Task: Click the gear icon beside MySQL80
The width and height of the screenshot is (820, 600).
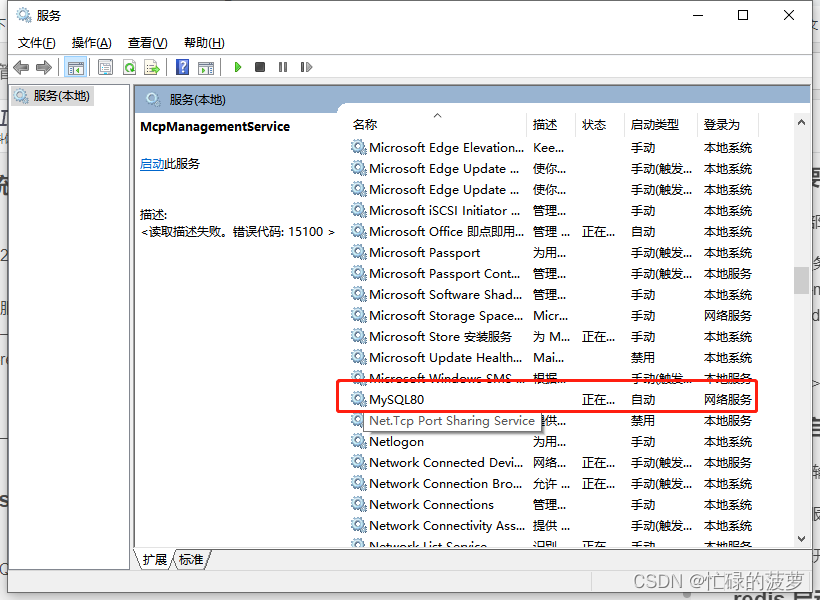Action: 358,399
